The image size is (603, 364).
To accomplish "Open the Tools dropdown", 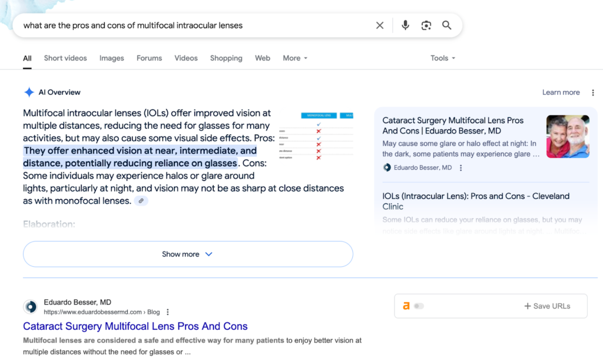I will (x=442, y=58).
